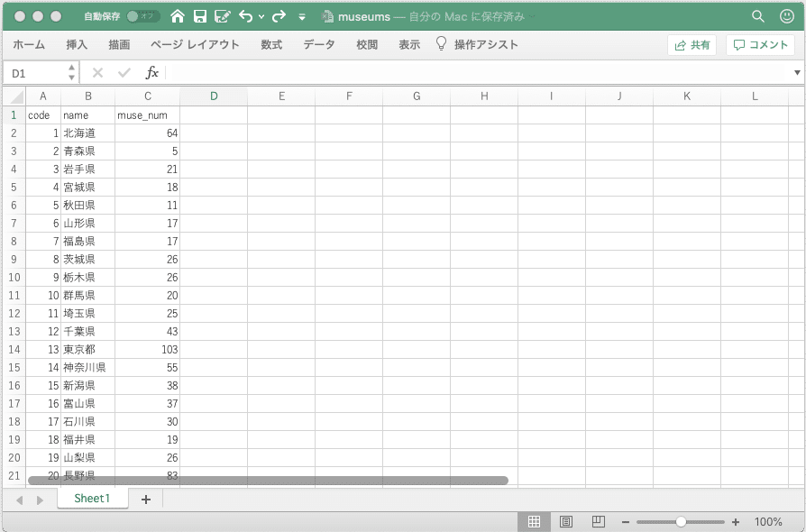Select the Sheet1 tab
806x532 pixels.
click(x=92, y=498)
